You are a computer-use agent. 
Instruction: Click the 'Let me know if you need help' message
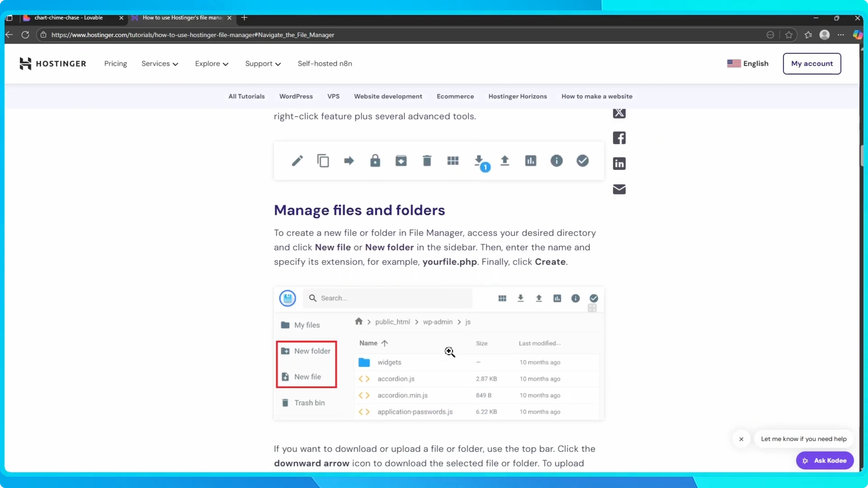[804, 439]
